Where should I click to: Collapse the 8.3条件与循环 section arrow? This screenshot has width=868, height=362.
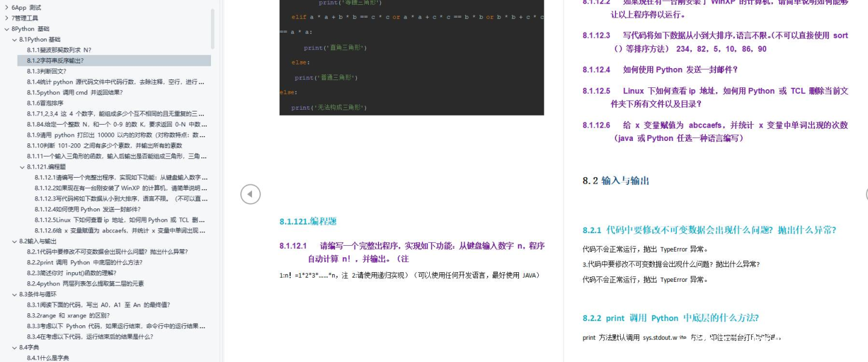(x=14, y=295)
